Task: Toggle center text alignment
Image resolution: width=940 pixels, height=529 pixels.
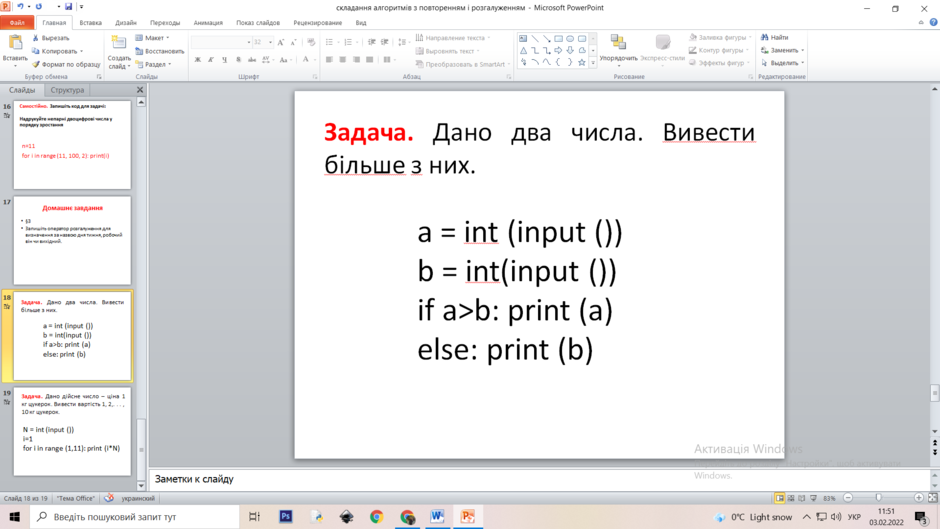Action: coord(342,59)
